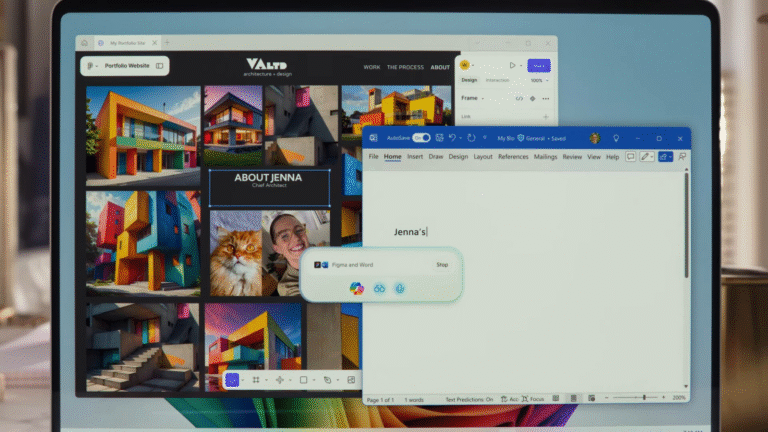Select the Frame tool in Figma toolbar
768x432 pixels.
[256, 380]
